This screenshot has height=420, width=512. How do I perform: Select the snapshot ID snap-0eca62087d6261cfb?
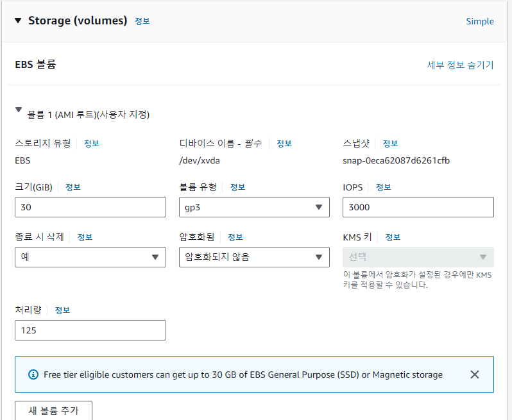tap(396, 160)
